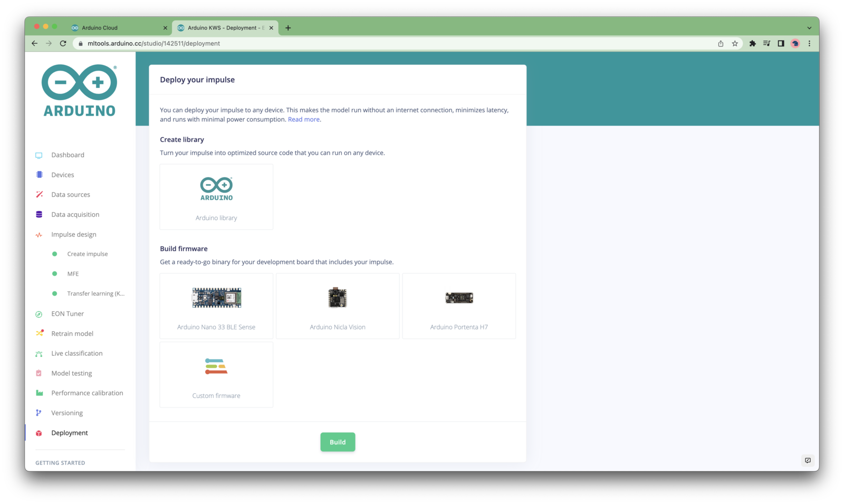Choose Arduino Nano 33 BLE Sense firmware
This screenshot has height=504, width=844.
coord(216,306)
